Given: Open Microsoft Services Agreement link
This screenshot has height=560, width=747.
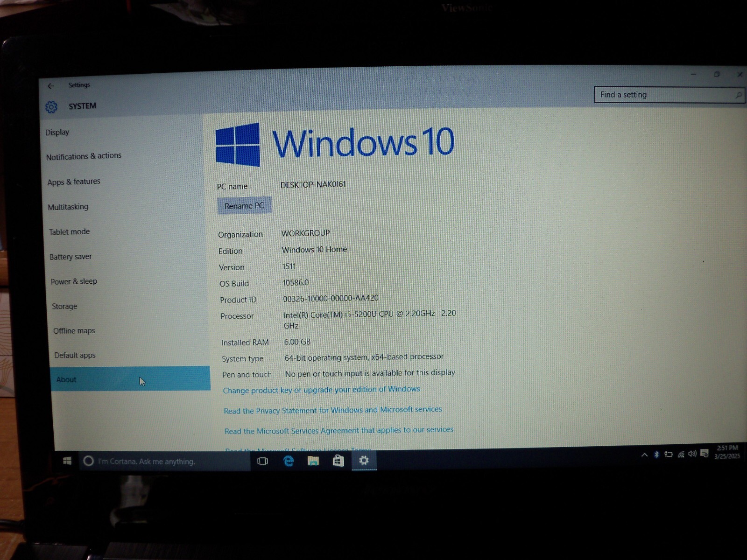Looking at the screenshot, I should coord(338,430).
